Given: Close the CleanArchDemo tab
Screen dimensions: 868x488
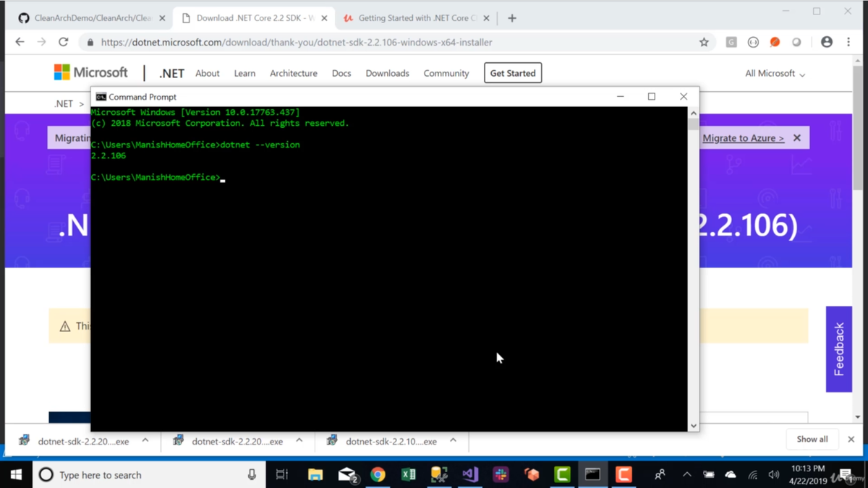Looking at the screenshot, I should [x=161, y=18].
